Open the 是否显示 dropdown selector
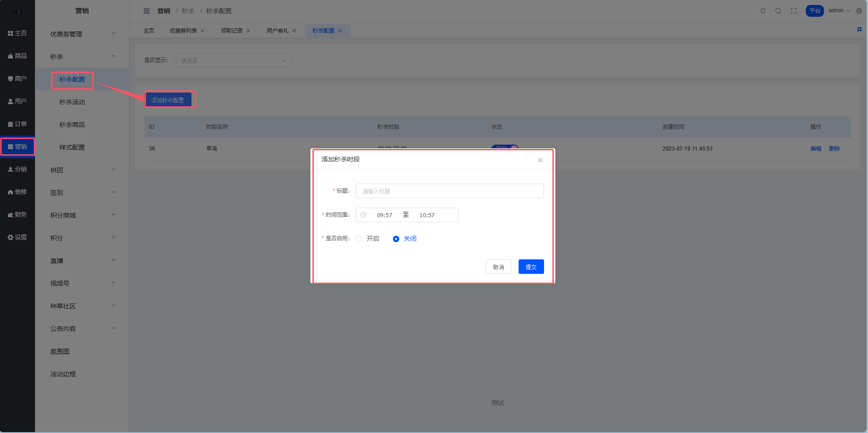This screenshot has width=868, height=433. coord(233,60)
